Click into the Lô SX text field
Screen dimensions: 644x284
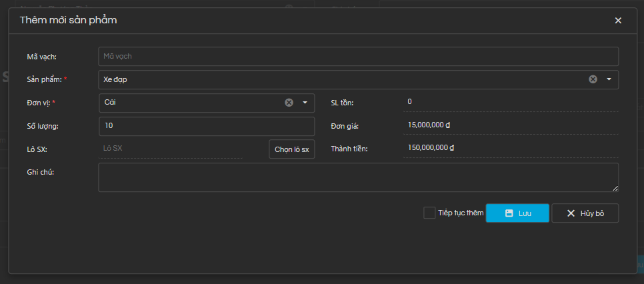pyautogui.click(x=182, y=149)
